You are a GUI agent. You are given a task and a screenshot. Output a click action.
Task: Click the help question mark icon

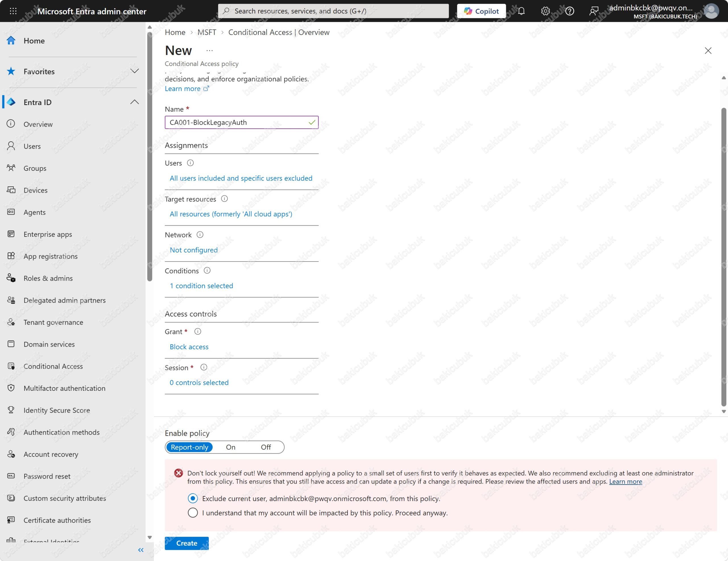(570, 11)
